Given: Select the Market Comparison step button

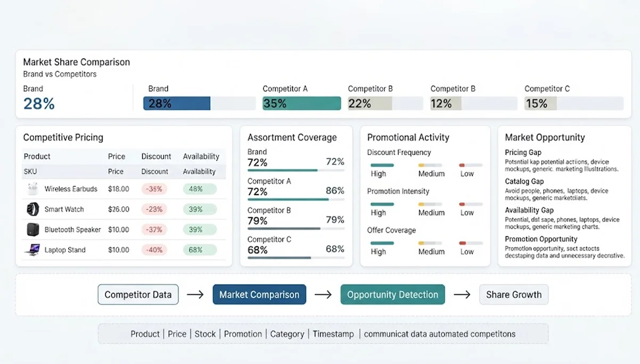Looking at the screenshot, I should point(259,294).
